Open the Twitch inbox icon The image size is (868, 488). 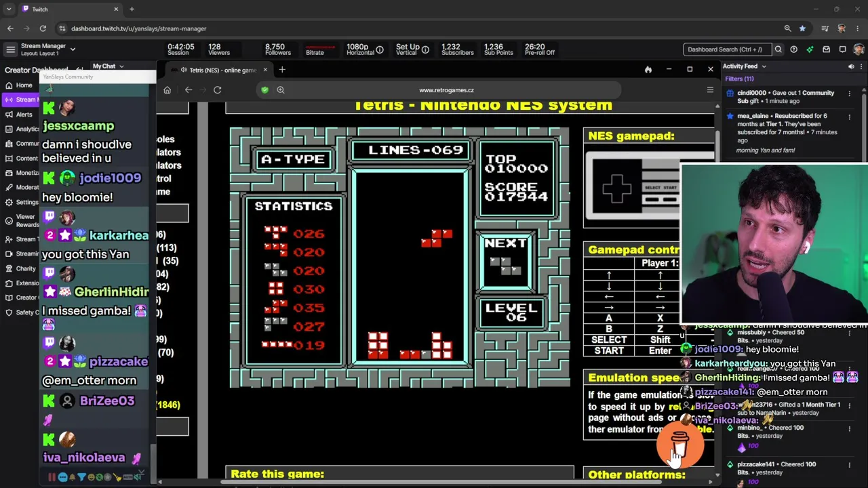(827, 49)
